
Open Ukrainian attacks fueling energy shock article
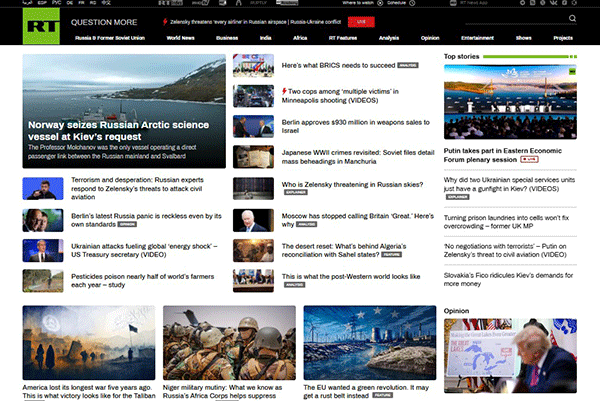pyautogui.click(x=144, y=250)
